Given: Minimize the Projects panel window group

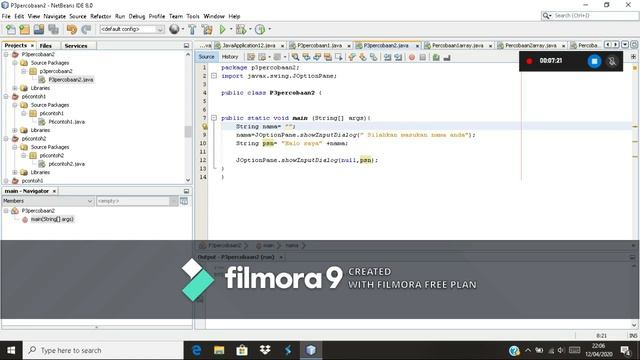Looking at the screenshot, I should point(187,46).
